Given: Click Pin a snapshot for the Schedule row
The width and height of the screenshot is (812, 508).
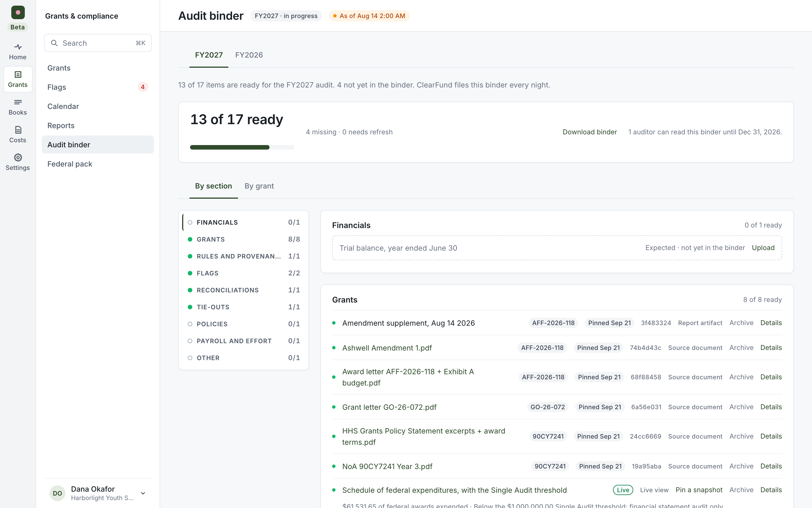Looking at the screenshot, I should [x=699, y=490].
